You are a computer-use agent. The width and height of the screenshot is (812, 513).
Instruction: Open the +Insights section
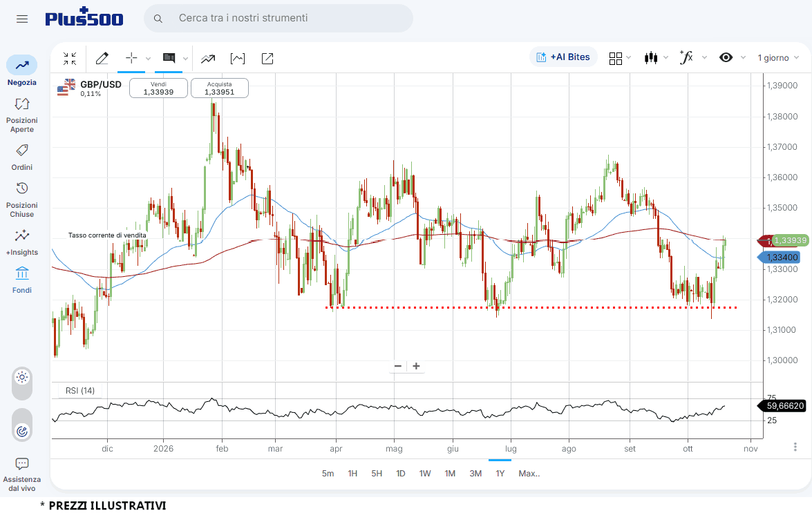(x=21, y=242)
